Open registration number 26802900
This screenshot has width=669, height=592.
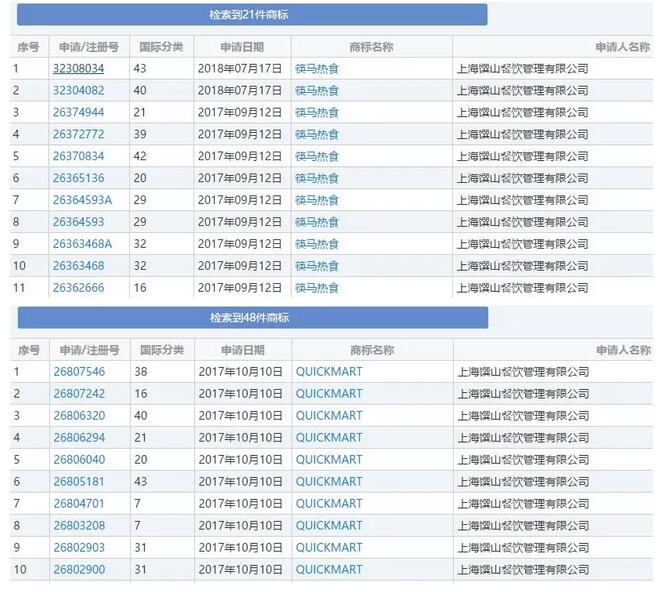(79, 569)
